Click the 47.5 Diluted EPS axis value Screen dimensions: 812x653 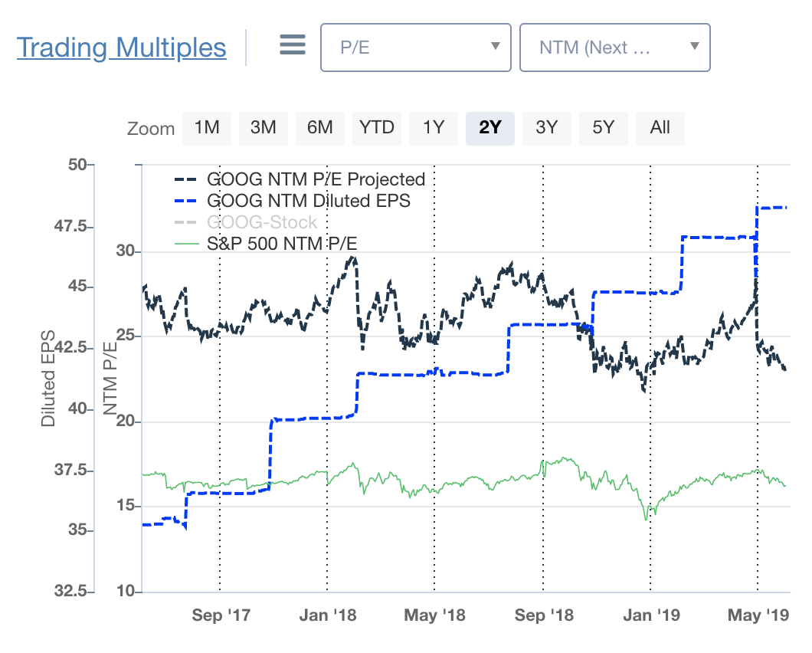71,226
